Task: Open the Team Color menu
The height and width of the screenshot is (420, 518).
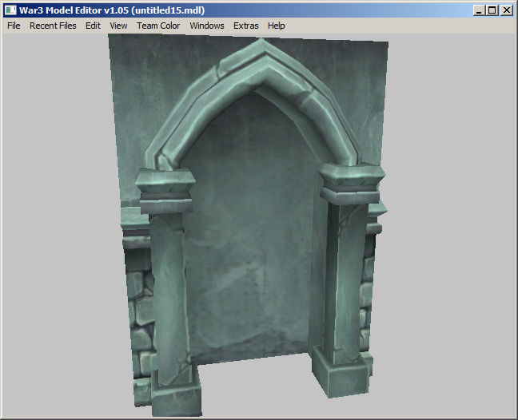Action: click(158, 26)
